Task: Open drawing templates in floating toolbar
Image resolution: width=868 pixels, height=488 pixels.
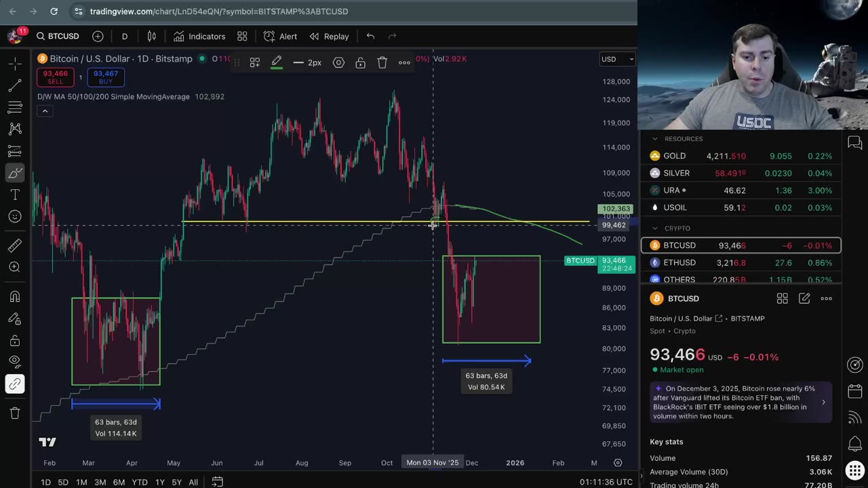Action: point(255,62)
